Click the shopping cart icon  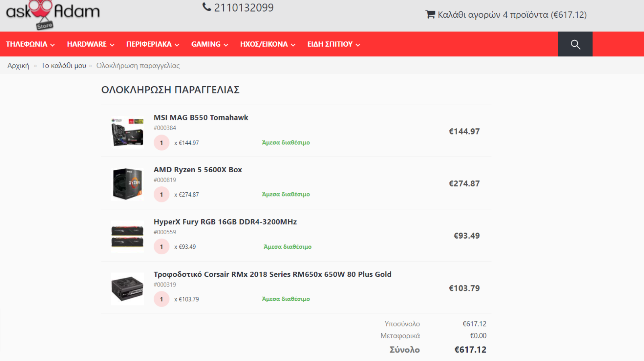430,14
